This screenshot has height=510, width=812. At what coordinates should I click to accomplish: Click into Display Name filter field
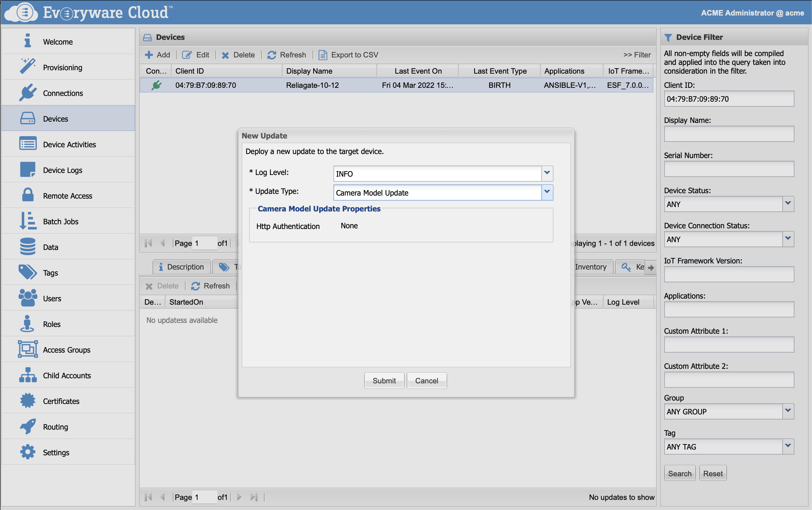729,134
